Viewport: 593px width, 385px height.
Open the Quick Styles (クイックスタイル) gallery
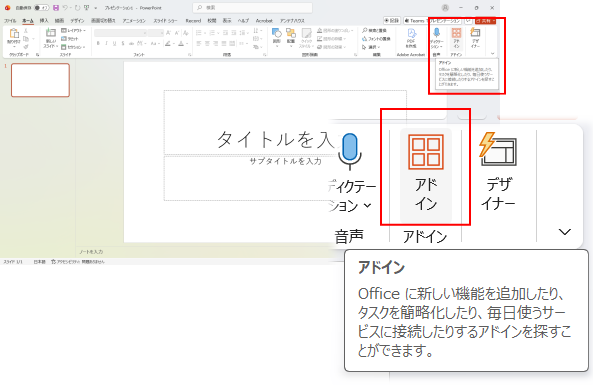[306, 38]
